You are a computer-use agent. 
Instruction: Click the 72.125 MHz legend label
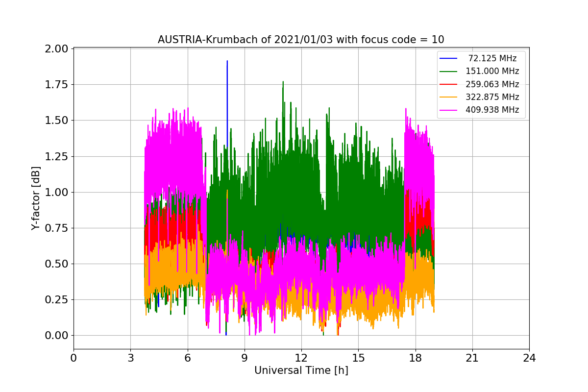(x=492, y=58)
